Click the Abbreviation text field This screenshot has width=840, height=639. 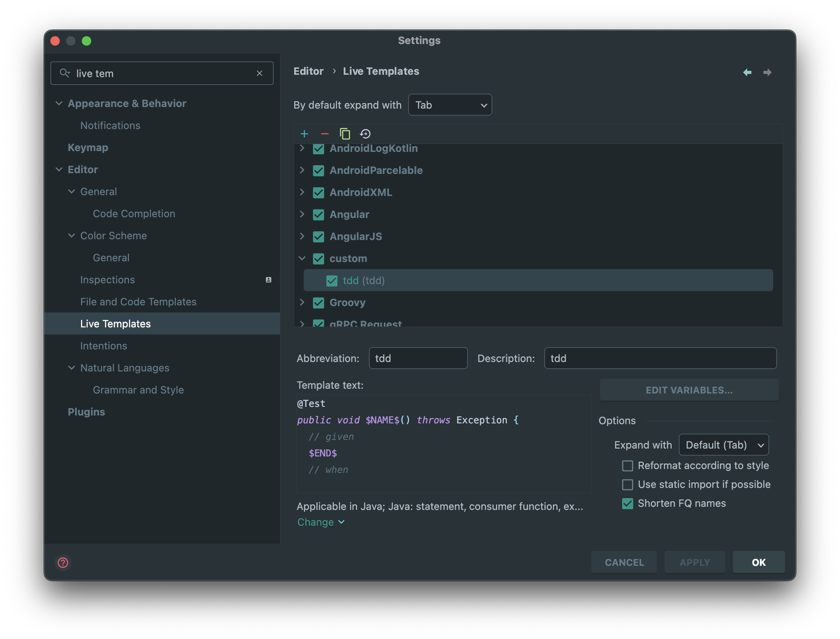[418, 358]
